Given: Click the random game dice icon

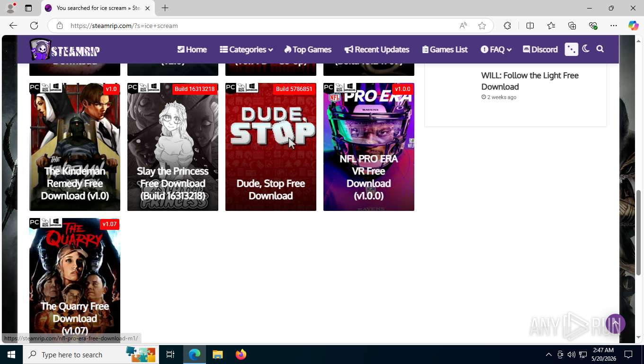Looking at the screenshot, I should 572,49.
